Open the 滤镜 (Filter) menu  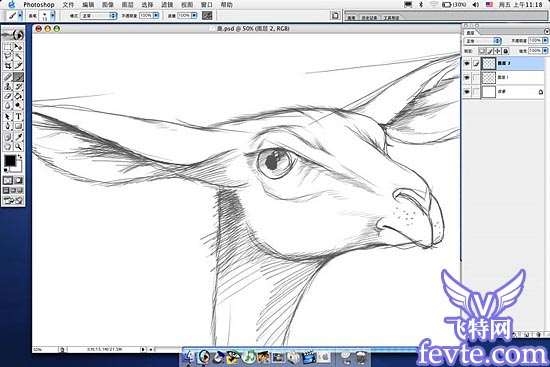167,5
